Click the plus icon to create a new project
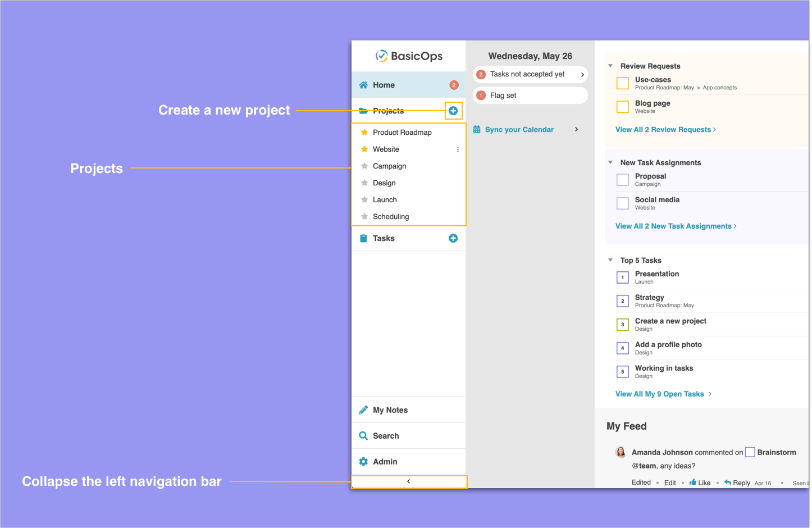The image size is (812, 528). click(453, 111)
